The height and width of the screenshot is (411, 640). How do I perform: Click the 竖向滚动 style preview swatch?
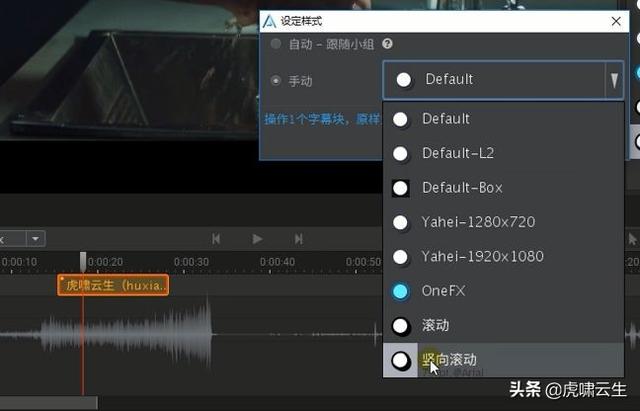coord(400,360)
